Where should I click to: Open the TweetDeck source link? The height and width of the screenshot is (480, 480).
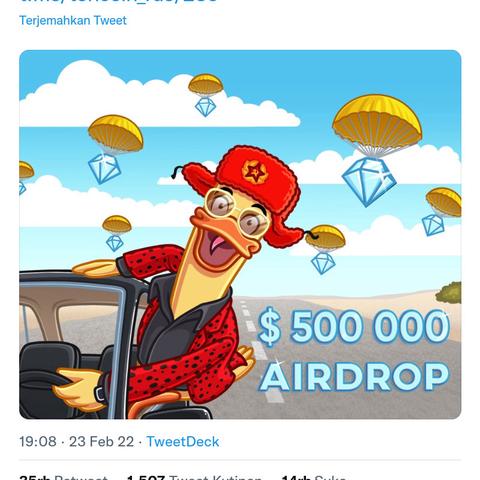click(x=183, y=441)
